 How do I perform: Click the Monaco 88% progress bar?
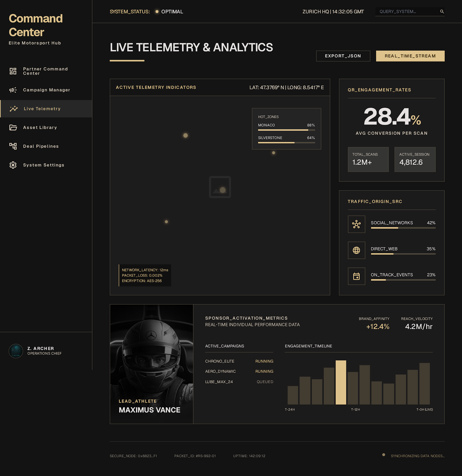286,130
